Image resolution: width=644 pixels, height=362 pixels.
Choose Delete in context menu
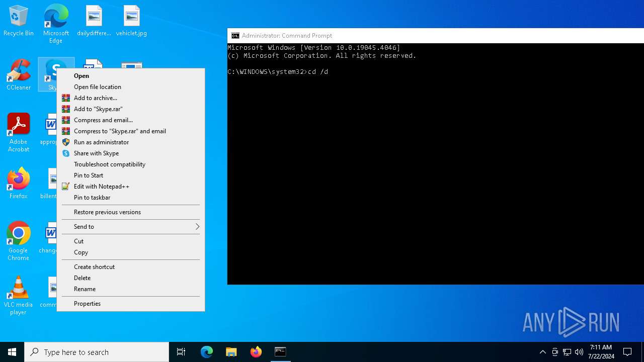131,278
